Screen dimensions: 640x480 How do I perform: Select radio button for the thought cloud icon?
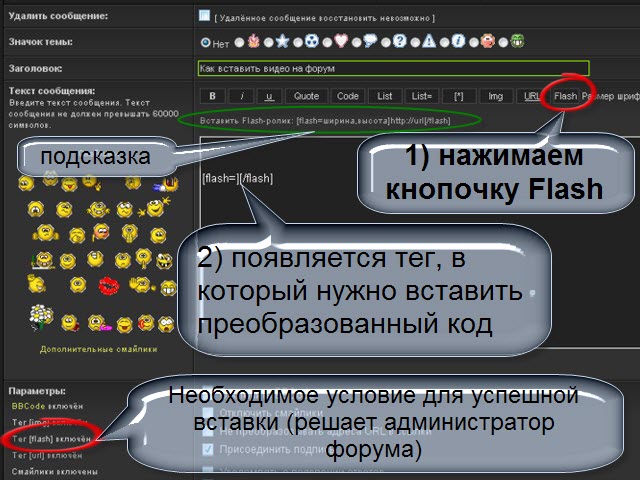pos(357,42)
